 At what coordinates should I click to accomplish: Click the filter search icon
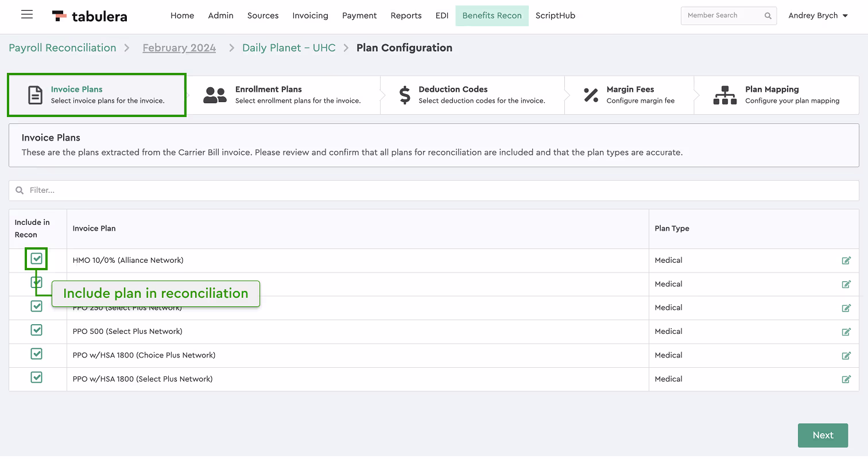(20, 190)
